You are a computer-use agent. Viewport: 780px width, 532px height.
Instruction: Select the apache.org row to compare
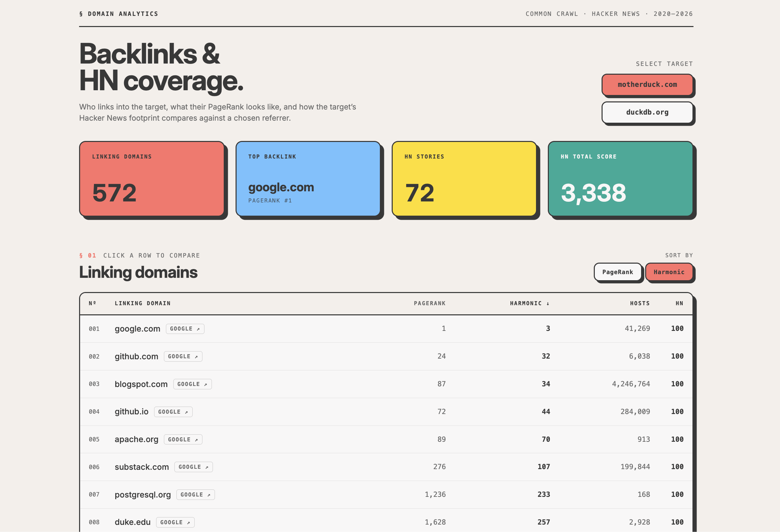[x=386, y=440]
